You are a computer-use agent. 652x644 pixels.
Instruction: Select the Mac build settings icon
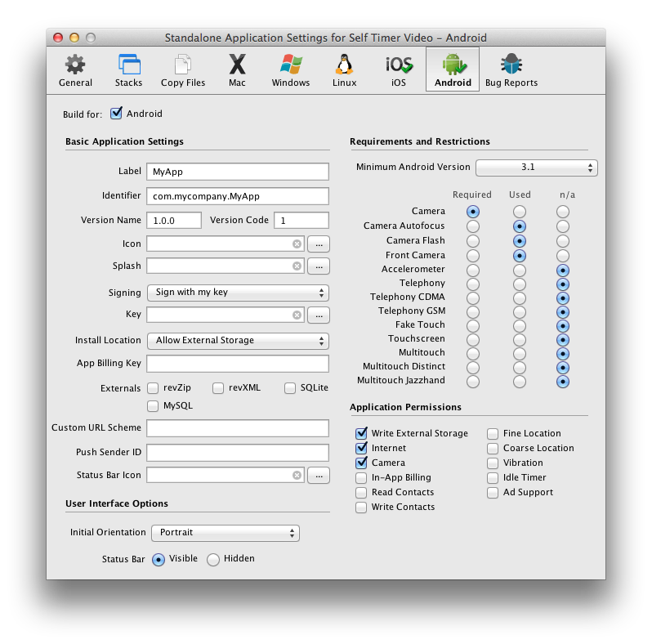(x=237, y=69)
